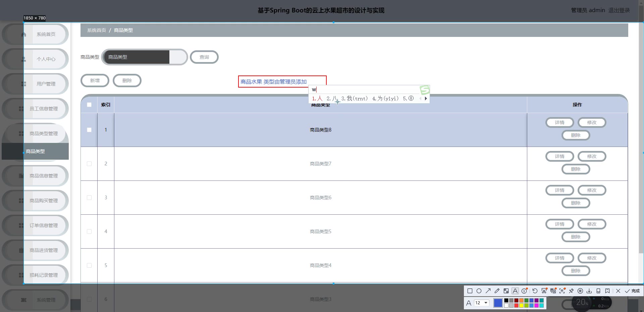644x312 pixels.
Task: Pin the screenshot to the screen
Action: pyautogui.click(x=571, y=291)
